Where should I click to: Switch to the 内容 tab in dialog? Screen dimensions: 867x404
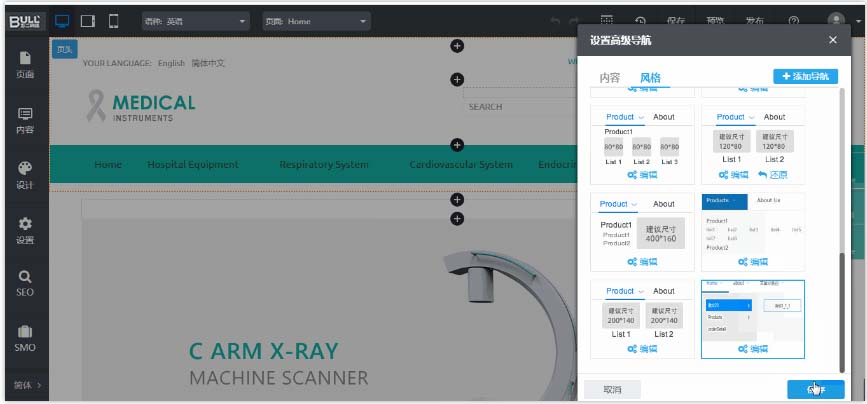609,77
